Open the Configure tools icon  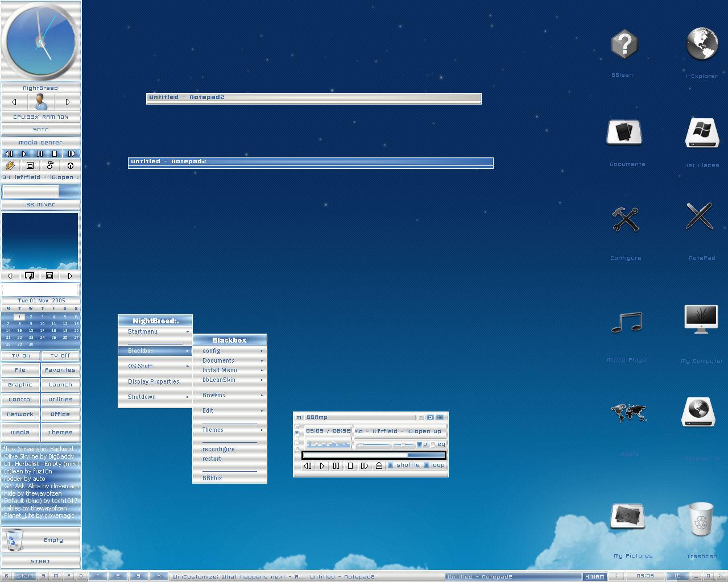625,219
